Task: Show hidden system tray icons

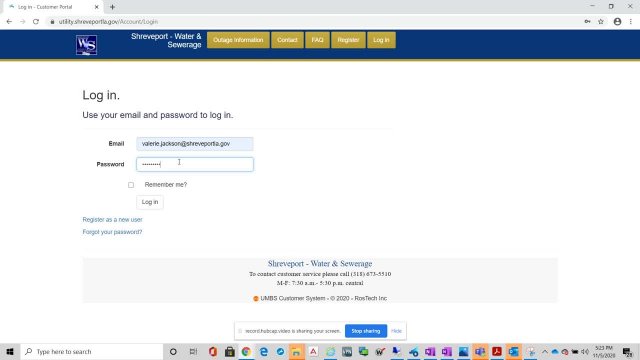Action: [544, 351]
